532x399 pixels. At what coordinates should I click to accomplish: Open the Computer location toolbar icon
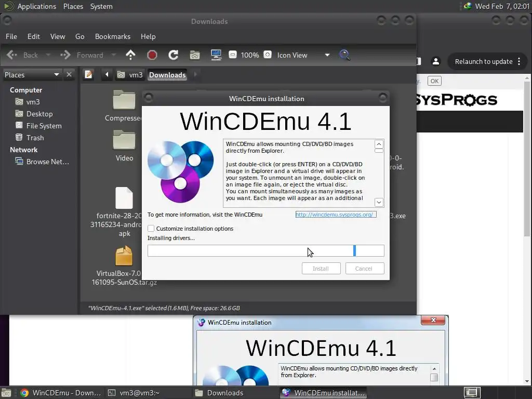click(216, 55)
